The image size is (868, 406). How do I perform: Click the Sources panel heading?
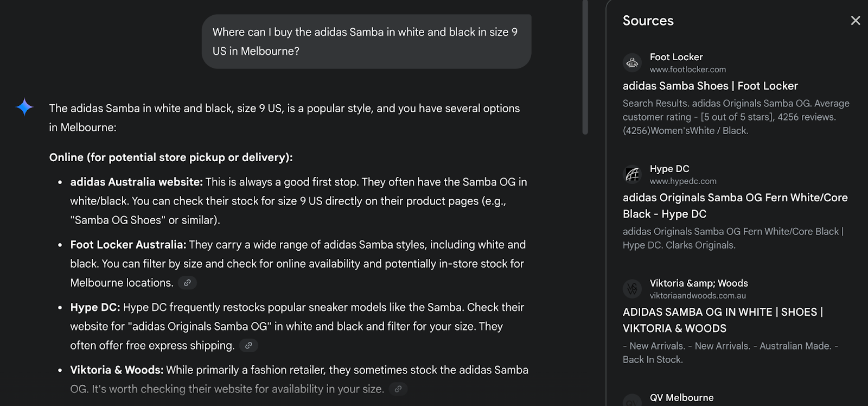tap(648, 21)
